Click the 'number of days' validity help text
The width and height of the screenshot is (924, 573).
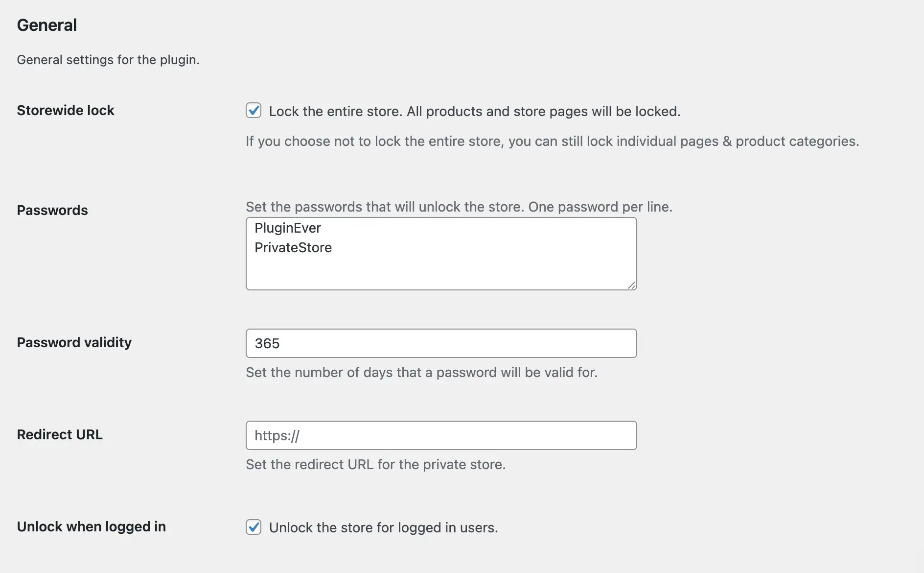click(421, 373)
